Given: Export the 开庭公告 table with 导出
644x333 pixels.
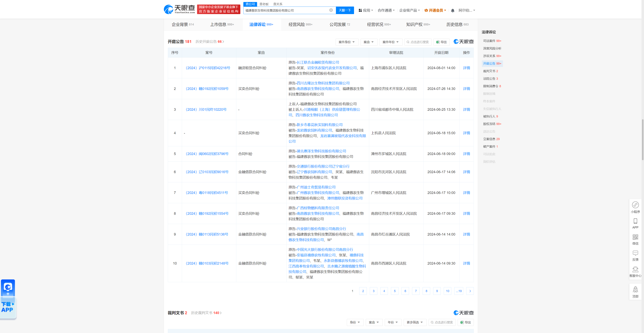Looking at the screenshot, I should tap(441, 42).
